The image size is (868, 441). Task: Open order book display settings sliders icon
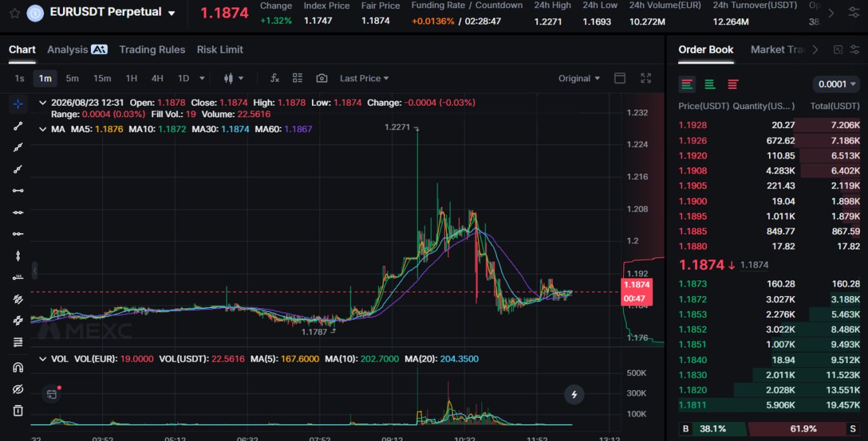[x=854, y=49]
